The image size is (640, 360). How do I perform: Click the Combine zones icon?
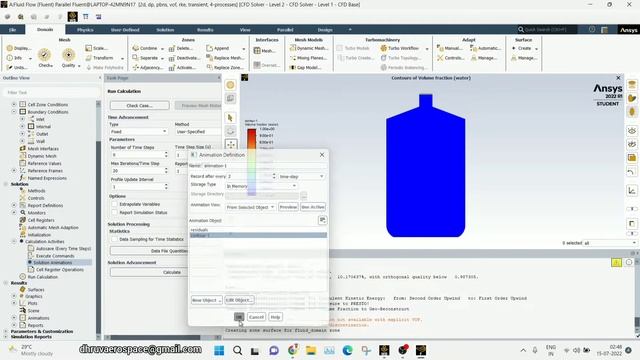136,48
